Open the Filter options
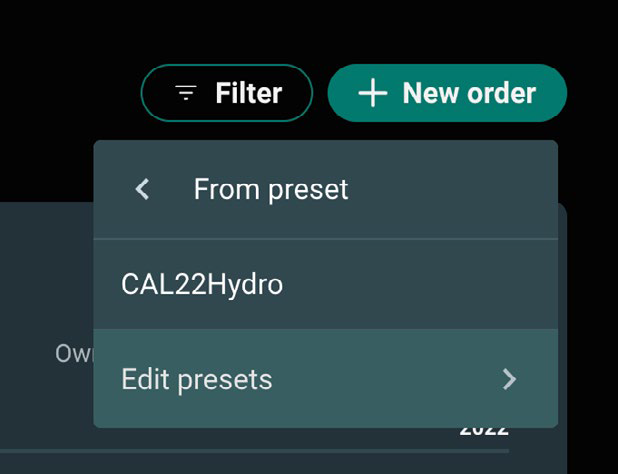The image size is (618, 474). (227, 93)
